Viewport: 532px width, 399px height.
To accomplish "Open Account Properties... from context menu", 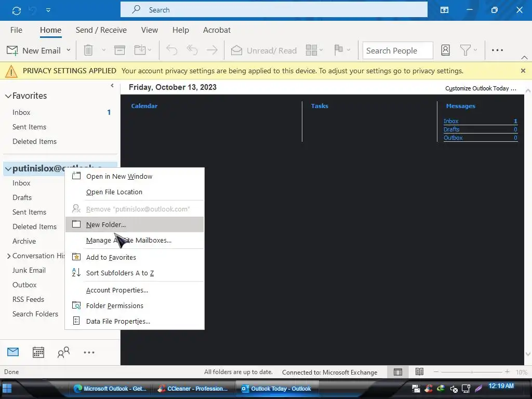I will click(135, 290).
